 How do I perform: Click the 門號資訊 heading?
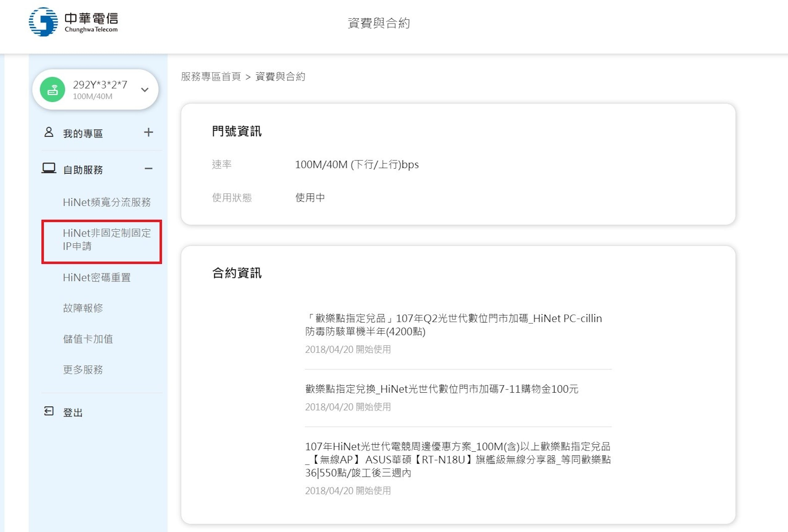click(x=237, y=131)
